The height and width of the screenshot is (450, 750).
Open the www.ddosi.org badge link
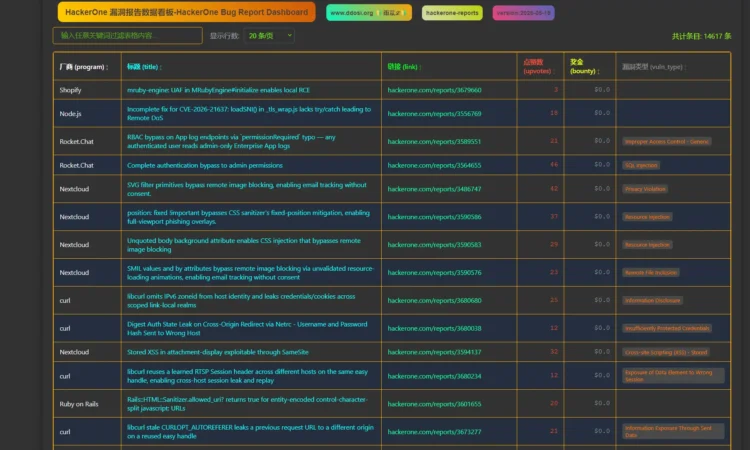368,13
